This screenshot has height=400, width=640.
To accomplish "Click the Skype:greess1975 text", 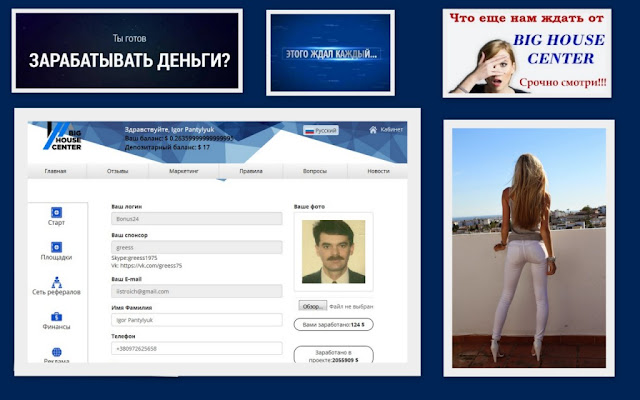I will 134,258.
